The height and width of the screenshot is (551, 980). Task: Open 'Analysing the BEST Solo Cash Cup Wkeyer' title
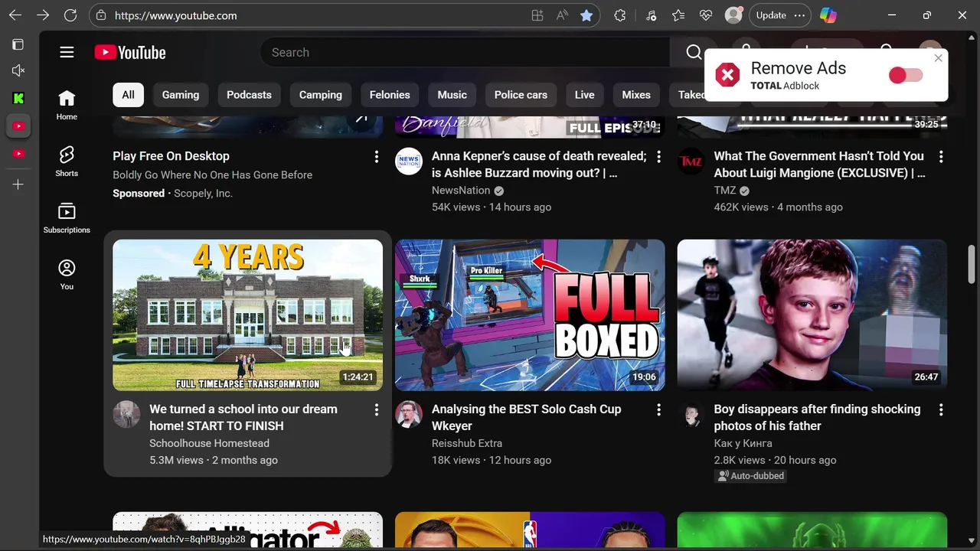pyautogui.click(x=526, y=417)
